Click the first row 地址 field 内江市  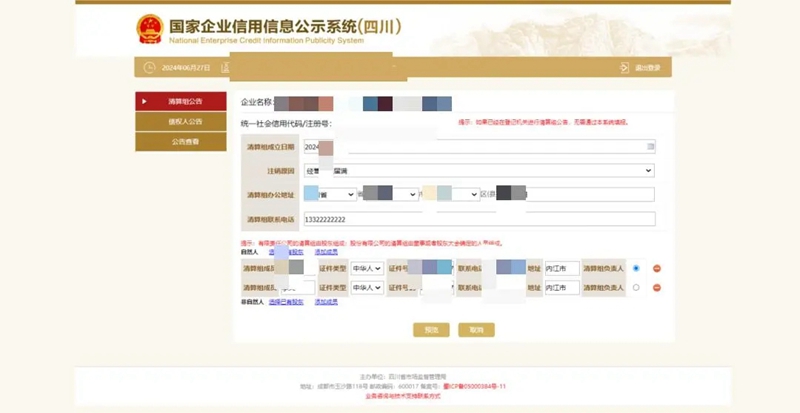click(x=562, y=269)
